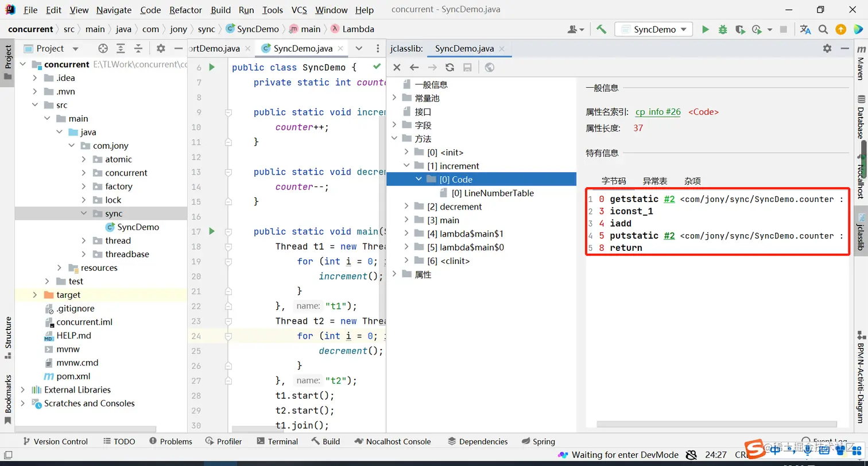Viewport: 868px width, 466px height.
Task: Expand the [2] decrement method node
Action: (x=406, y=207)
